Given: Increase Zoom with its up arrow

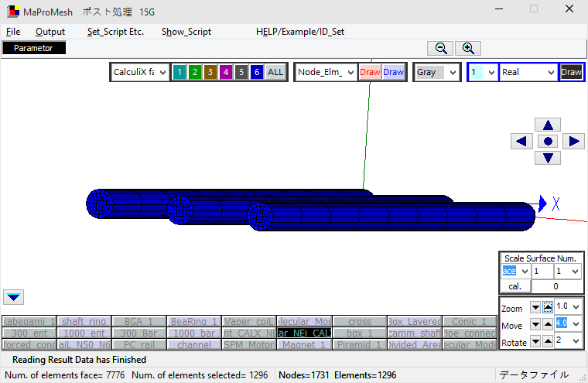Looking at the screenshot, I should 548,308.
